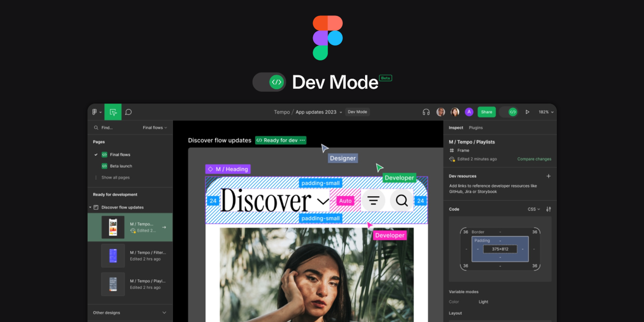Open the CSS language dropdown in Code panel
The image size is (644, 322).
click(x=534, y=209)
